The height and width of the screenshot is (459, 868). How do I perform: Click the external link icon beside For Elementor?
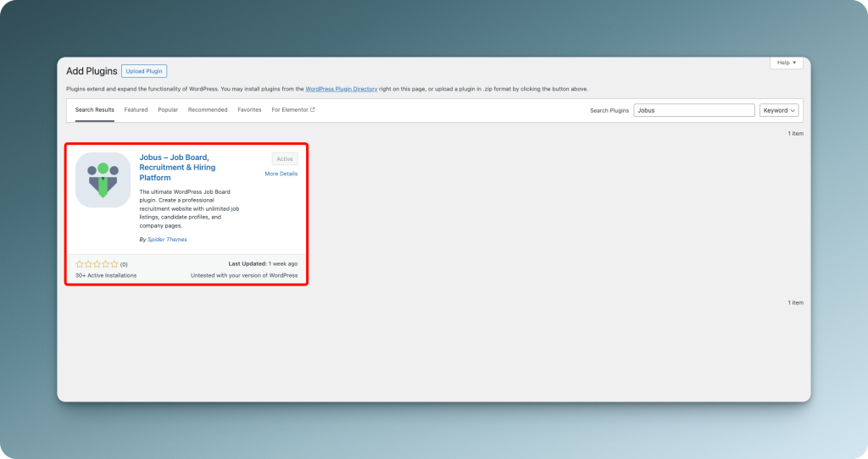tap(313, 110)
